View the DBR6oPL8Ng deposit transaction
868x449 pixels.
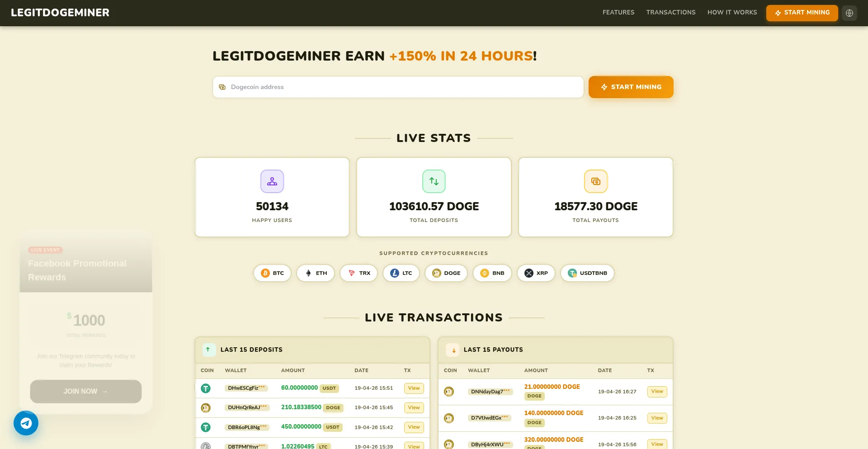pyautogui.click(x=414, y=427)
